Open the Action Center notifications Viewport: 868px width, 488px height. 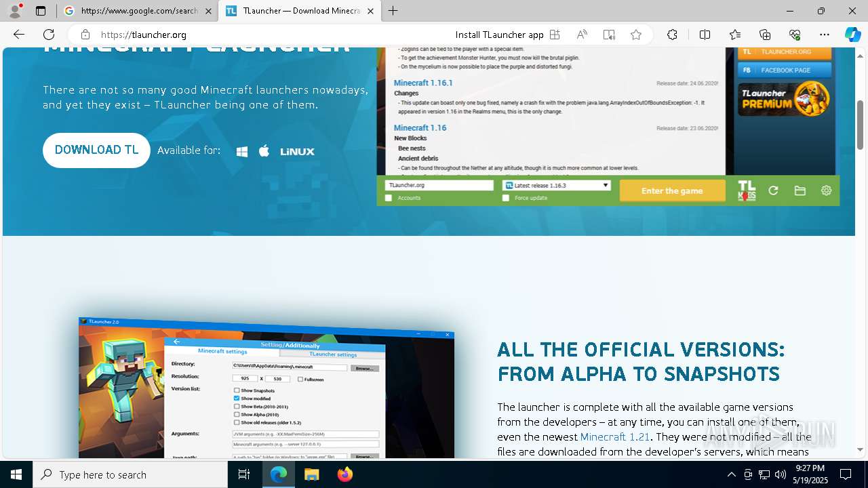click(x=846, y=474)
